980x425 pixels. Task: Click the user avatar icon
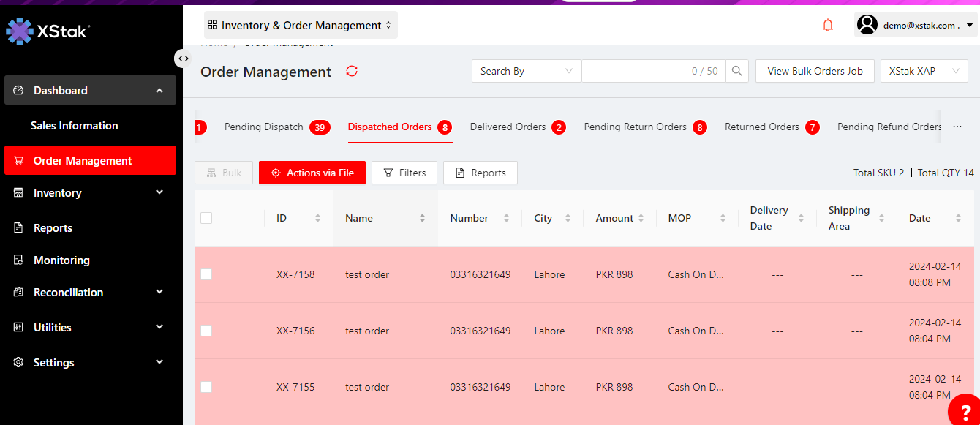coord(867,25)
